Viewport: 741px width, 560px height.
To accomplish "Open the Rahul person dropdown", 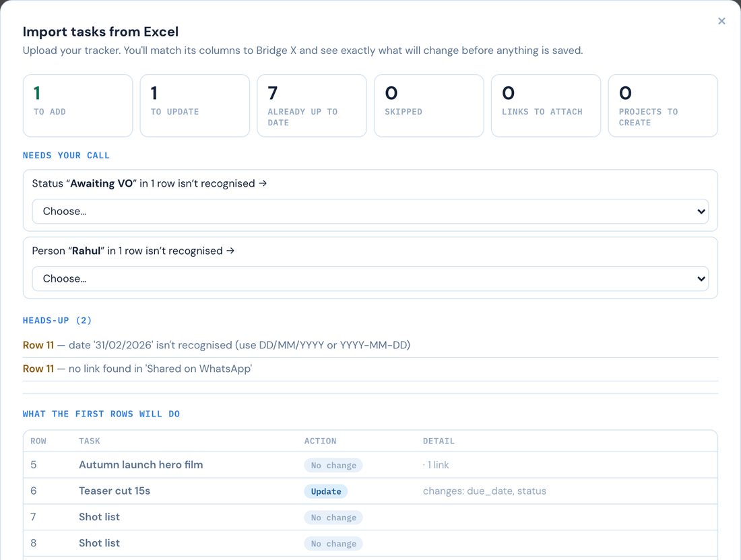I will tap(370, 279).
